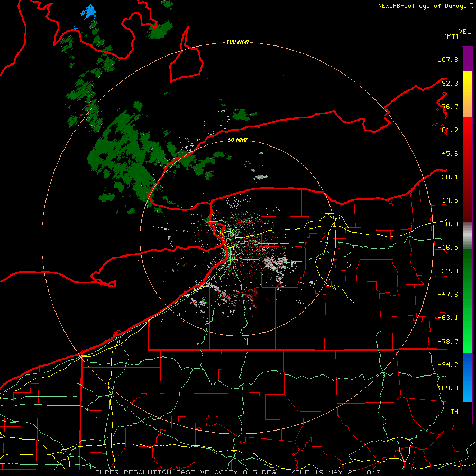Image resolution: width=476 pixels, height=476 pixels.
Task: Click the -0.9 velocity scale value
Action: [x=450, y=224]
